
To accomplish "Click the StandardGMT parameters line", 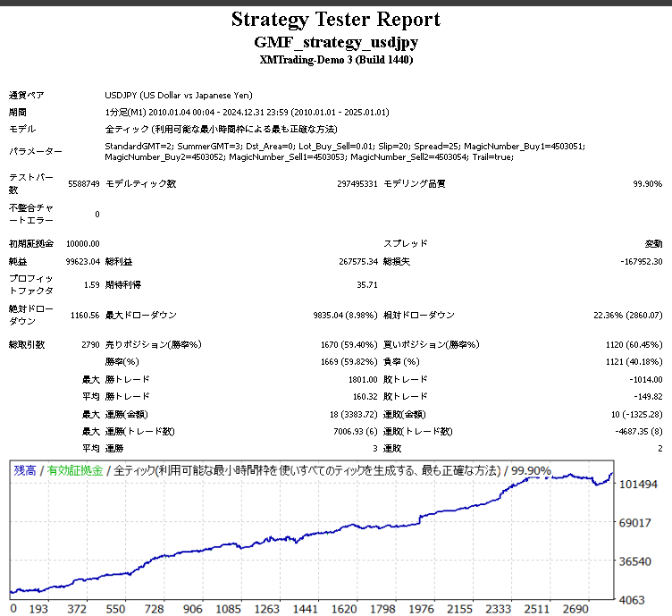I will 345,145.
